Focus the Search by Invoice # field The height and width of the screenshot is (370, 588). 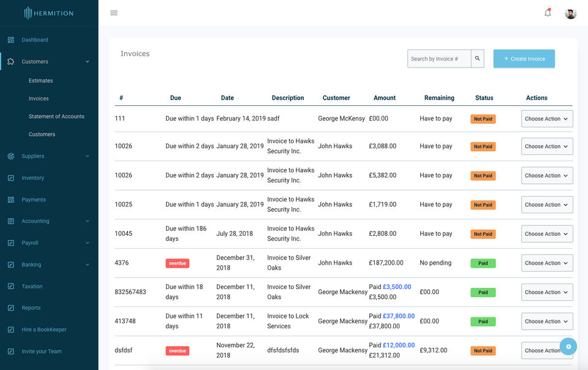(439, 59)
